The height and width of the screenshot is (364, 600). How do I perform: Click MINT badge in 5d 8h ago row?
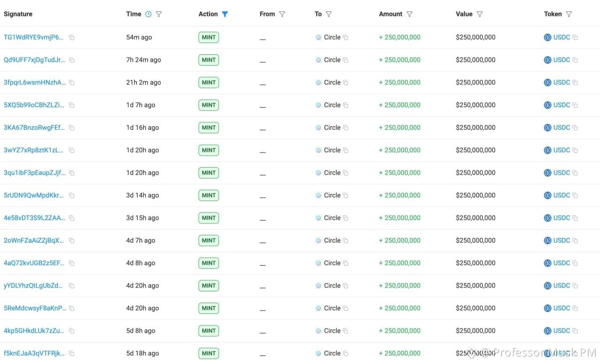click(x=209, y=331)
